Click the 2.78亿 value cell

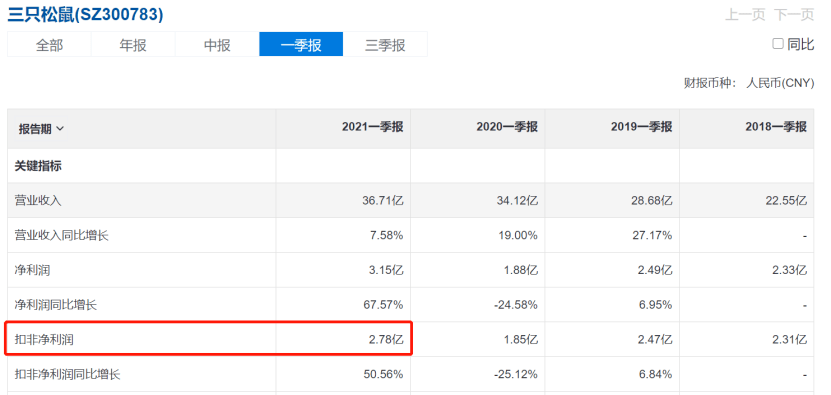point(386,339)
